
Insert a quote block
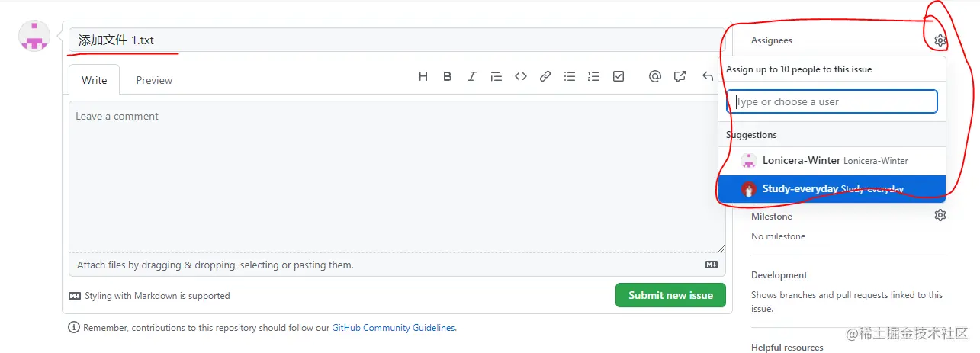coord(496,76)
